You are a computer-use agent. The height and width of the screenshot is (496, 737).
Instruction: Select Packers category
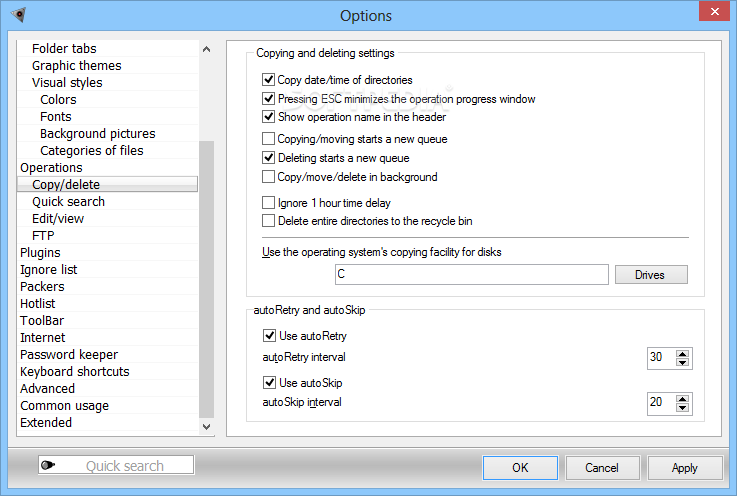click(42, 286)
